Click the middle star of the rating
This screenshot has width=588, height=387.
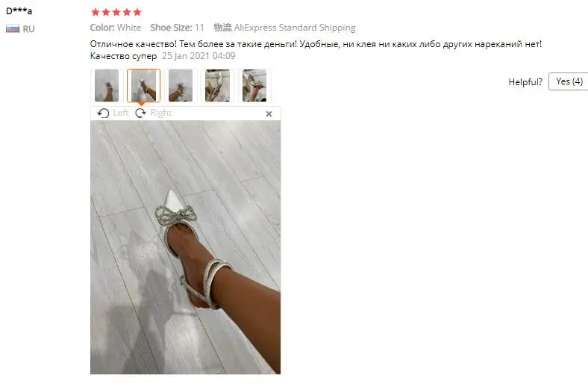click(x=116, y=13)
